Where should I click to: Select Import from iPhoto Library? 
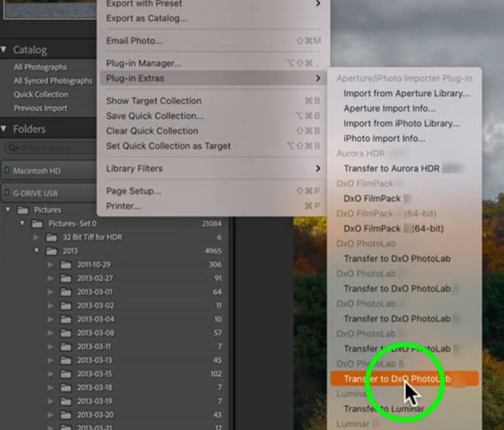tap(405, 123)
